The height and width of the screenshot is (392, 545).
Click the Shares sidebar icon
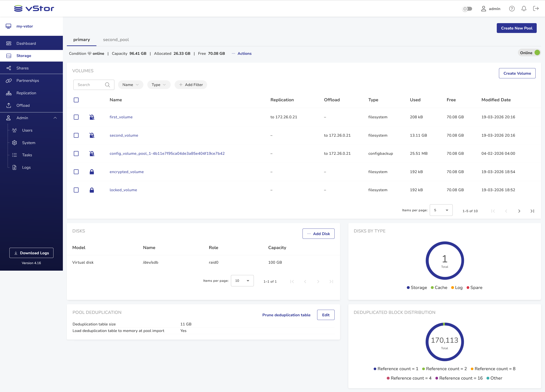[9, 68]
